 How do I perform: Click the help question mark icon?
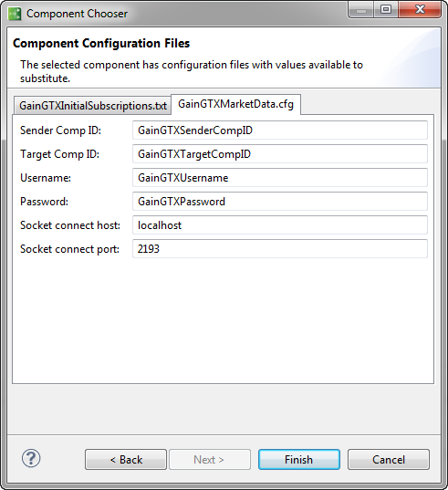31,458
